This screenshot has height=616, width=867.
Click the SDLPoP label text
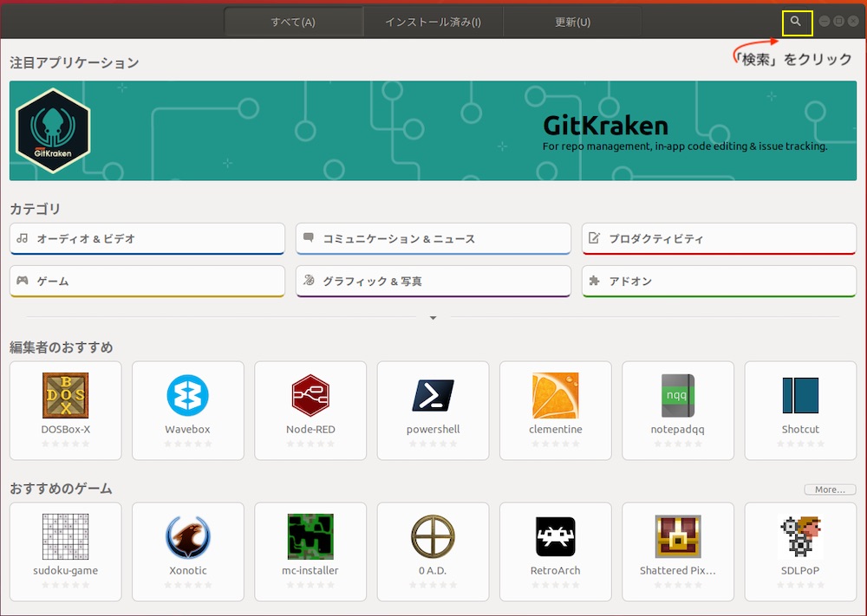(x=800, y=571)
